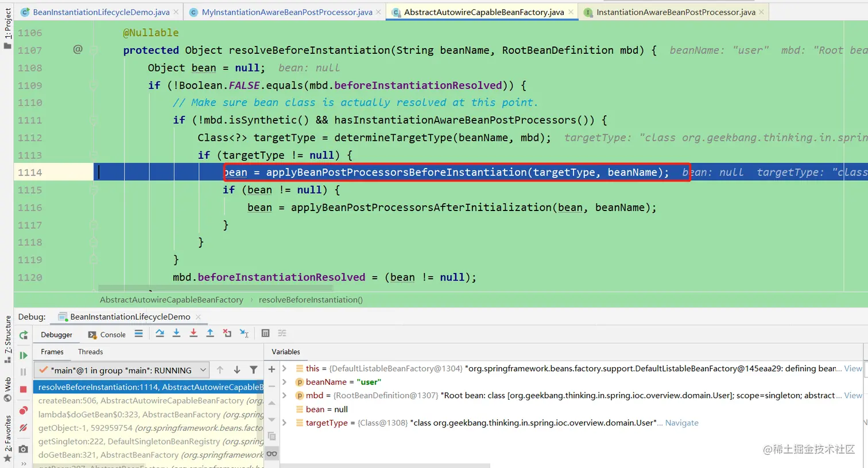868x468 pixels.
Task: Close the MyInstantiationAwareBeanPostProcessor.java tab
Action: tap(379, 12)
